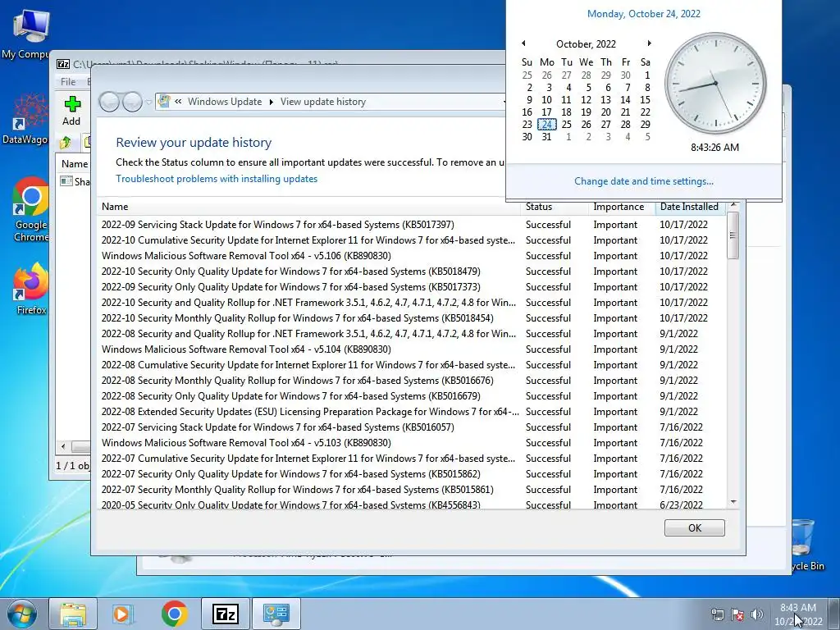This screenshot has width=840, height=630.
Task: Click the analog clock face
Action: [715, 84]
